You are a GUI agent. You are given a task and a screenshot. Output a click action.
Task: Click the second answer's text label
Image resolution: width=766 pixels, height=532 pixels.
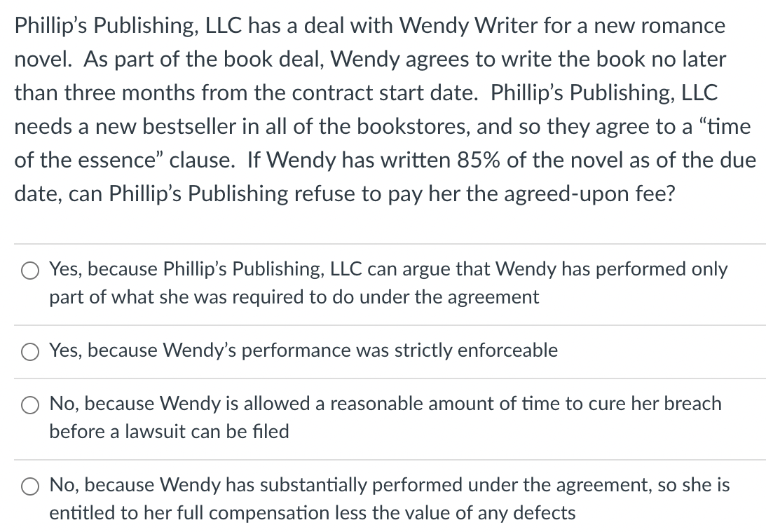303,351
